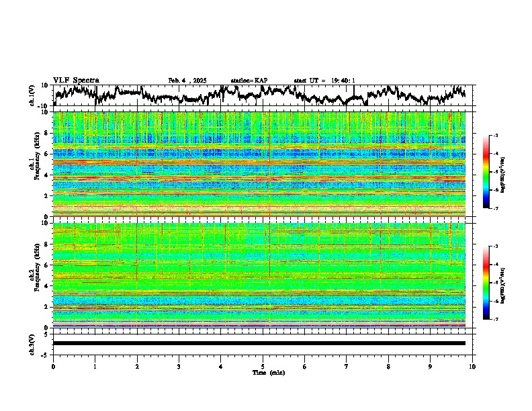Click the "-7" label on the ch.1 colorbar
Viewport: 532px width, 411px height.
(496, 208)
